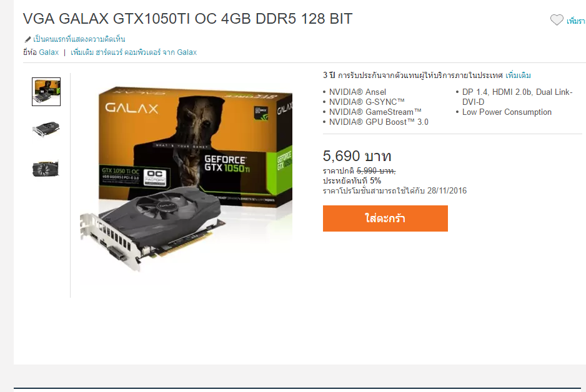Select the second thumbnail of graphics card

pyautogui.click(x=46, y=130)
